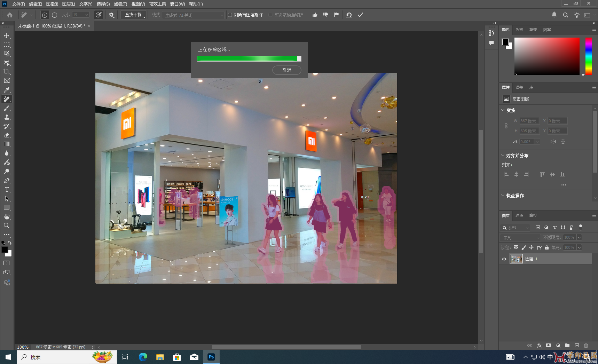Open the fill dropdown arrow
The image size is (598, 364).
(x=579, y=247)
